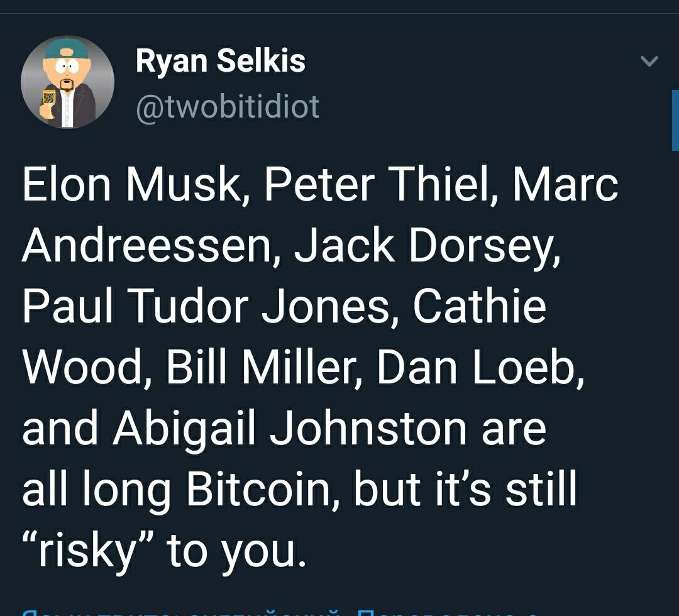Open the @twobitidiot handle

(x=228, y=106)
